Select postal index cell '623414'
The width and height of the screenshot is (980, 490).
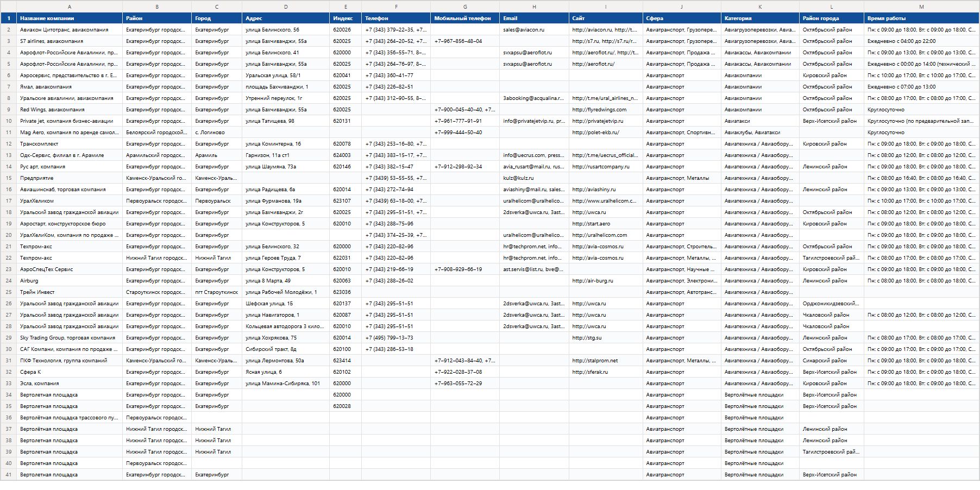[x=345, y=361]
